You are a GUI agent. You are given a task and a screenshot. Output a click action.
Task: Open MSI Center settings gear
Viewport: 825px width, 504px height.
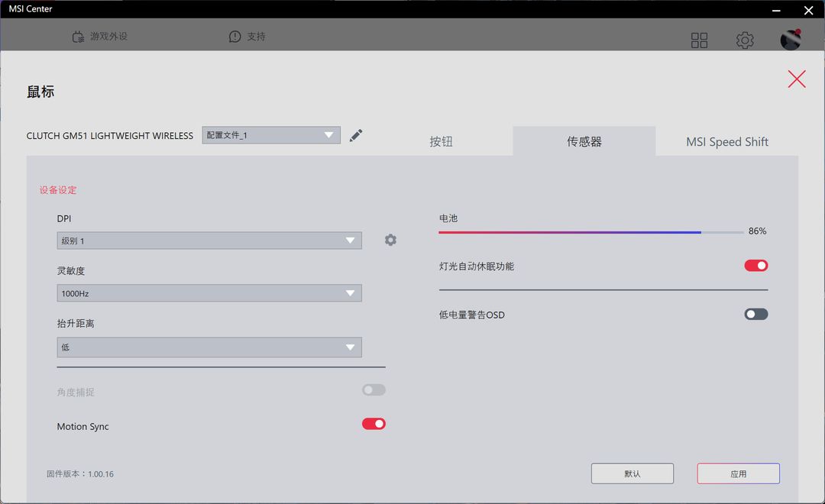(745, 40)
